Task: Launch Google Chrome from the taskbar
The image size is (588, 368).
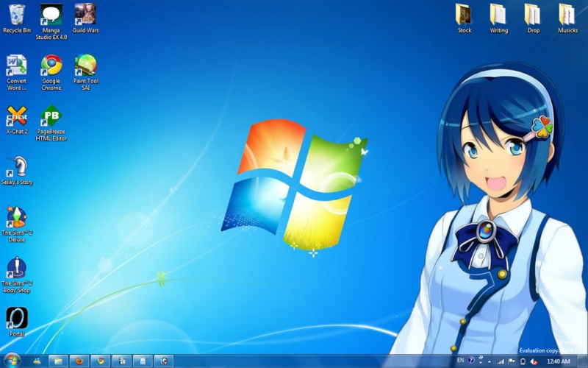Action: tap(101, 361)
